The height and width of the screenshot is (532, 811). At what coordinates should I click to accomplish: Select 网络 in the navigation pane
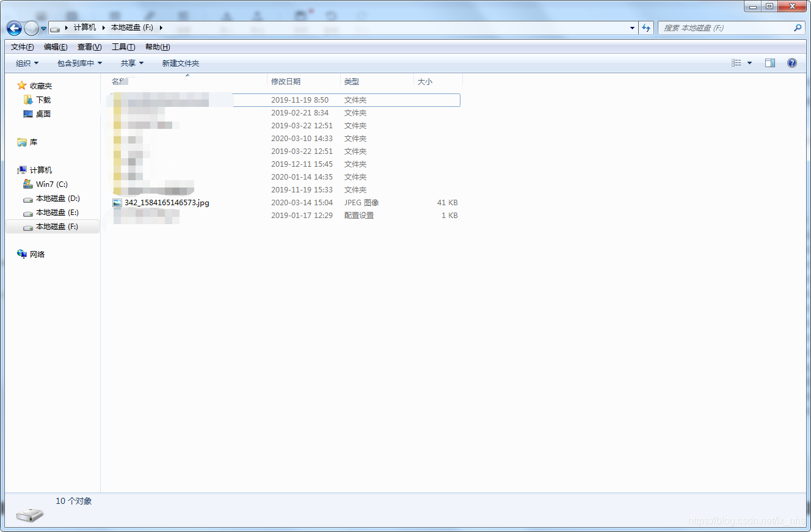[x=37, y=254]
